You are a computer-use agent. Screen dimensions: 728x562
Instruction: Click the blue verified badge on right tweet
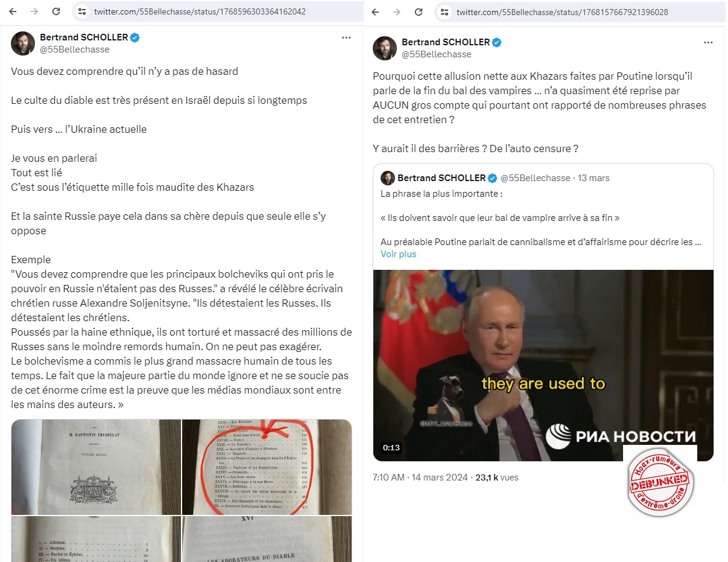click(497, 42)
